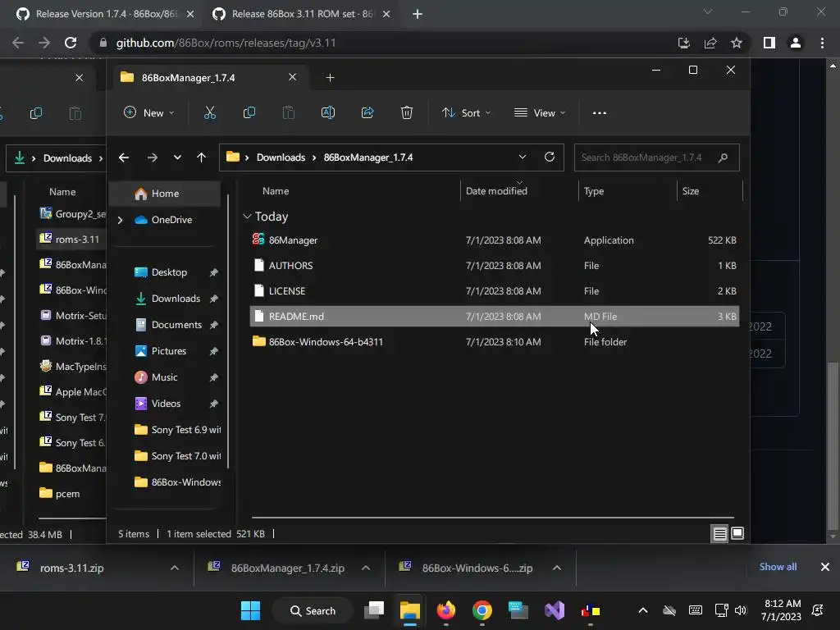Refresh the 86BoxManager_1.7.4 folder view
Viewport: 840px width, 630px height.
coord(549,157)
